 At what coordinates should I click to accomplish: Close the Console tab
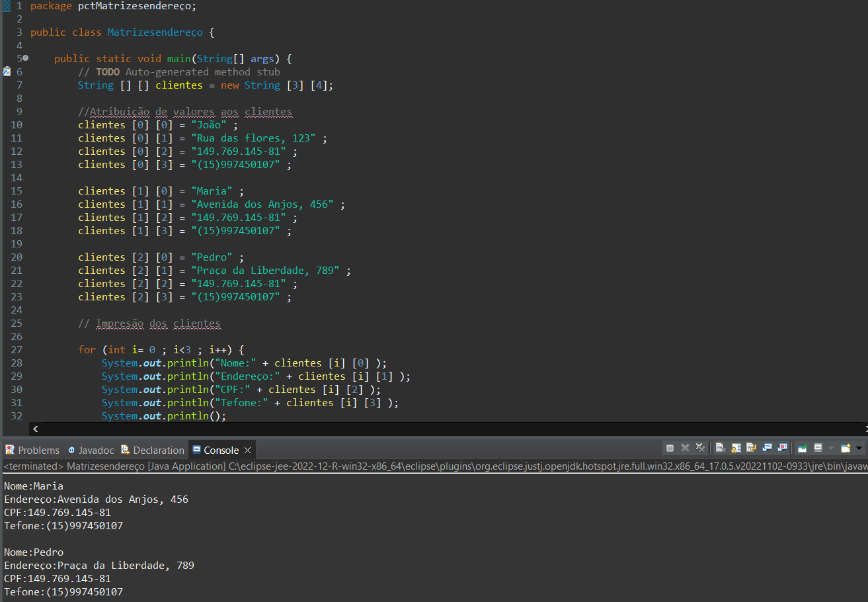[248, 450]
